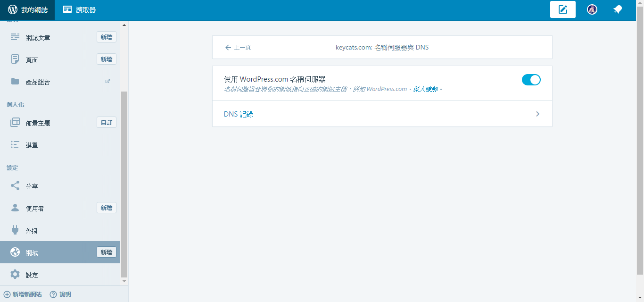
Task: Click the 外掛 plugin icon
Action: point(15,230)
